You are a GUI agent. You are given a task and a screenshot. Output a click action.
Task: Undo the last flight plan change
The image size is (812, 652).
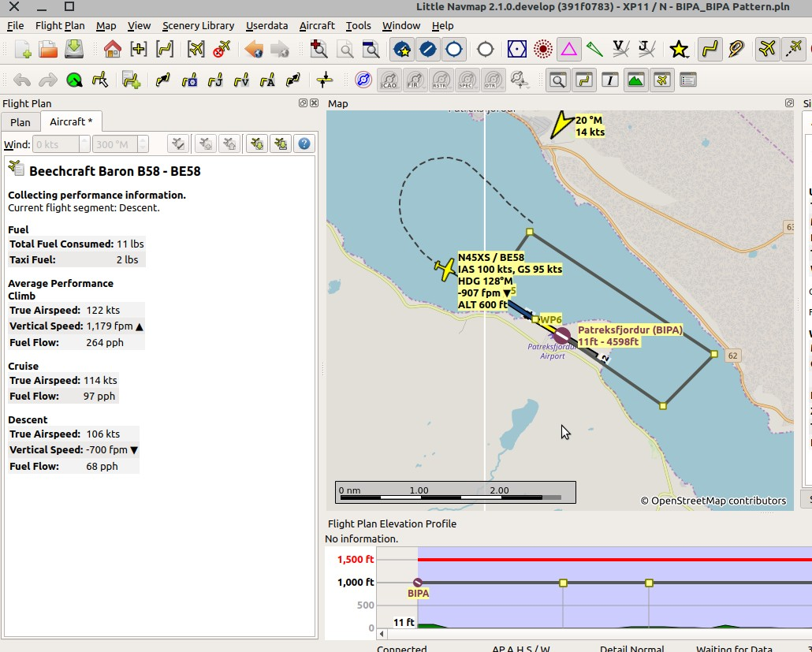point(21,79)
